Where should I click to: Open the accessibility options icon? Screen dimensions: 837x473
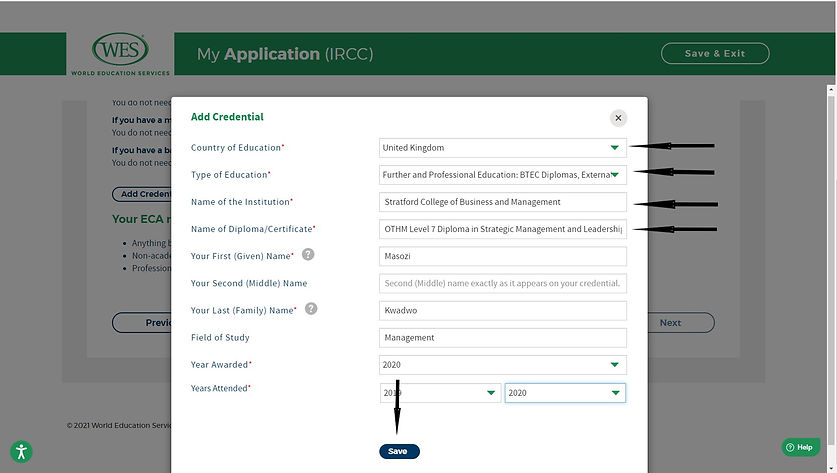click(x=22, y=451)
